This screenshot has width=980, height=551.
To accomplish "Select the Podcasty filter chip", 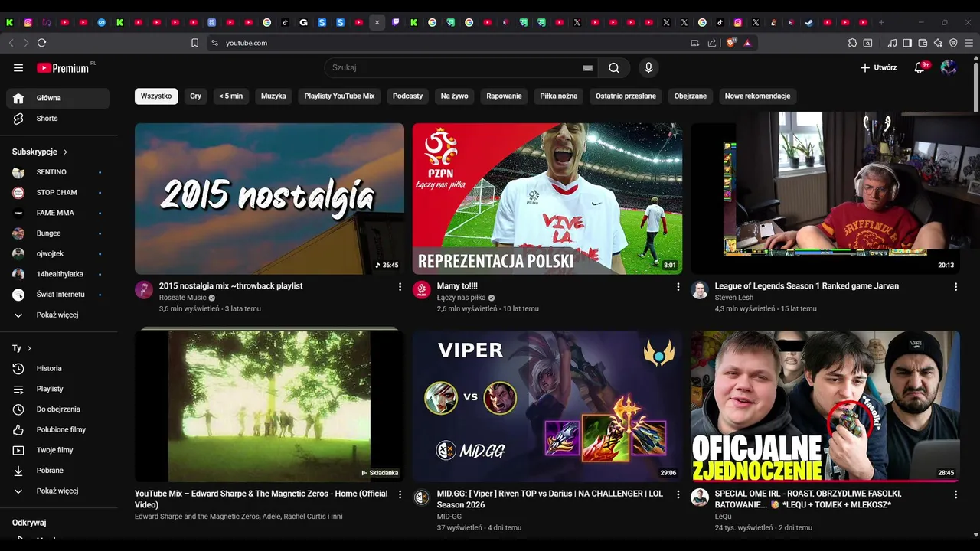I will (407, 96).
